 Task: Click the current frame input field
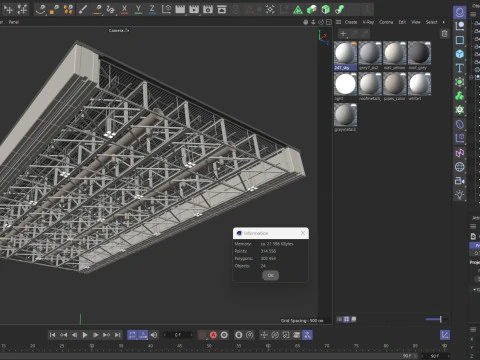click(178, 335)
